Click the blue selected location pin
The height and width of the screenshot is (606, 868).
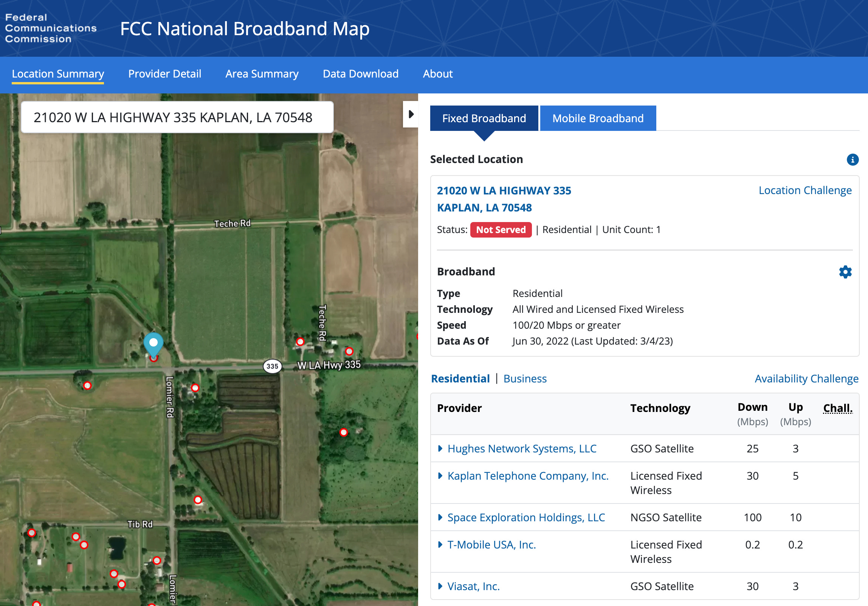tap(153, 344)
